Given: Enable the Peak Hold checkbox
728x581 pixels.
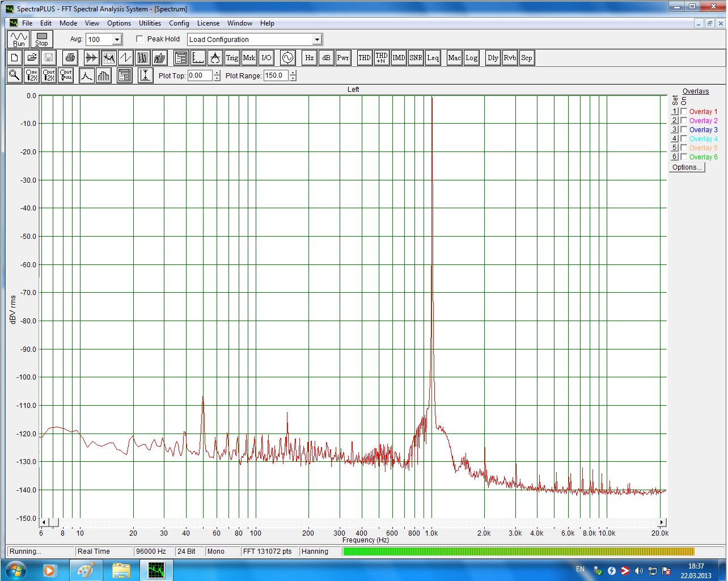Looking at the screenshot, I should click(x=140, y=39).
